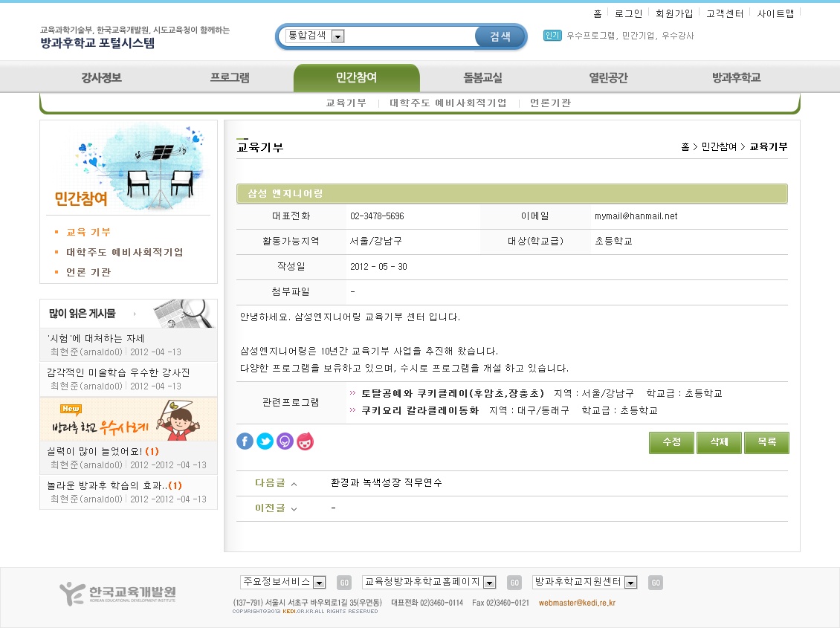
Task: Click arrow next to 많이 읽은 게시물
Action: (x=135, y=314)
